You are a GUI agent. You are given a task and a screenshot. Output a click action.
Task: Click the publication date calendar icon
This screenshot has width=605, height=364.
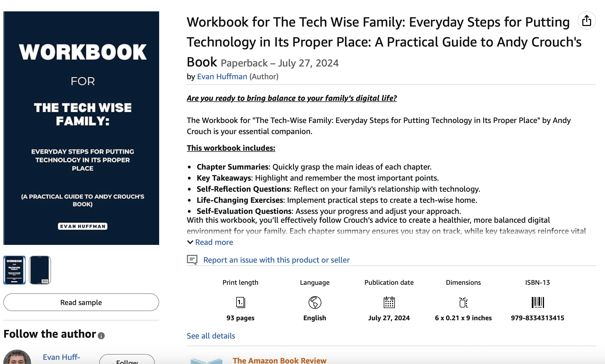tap(389, 302)
